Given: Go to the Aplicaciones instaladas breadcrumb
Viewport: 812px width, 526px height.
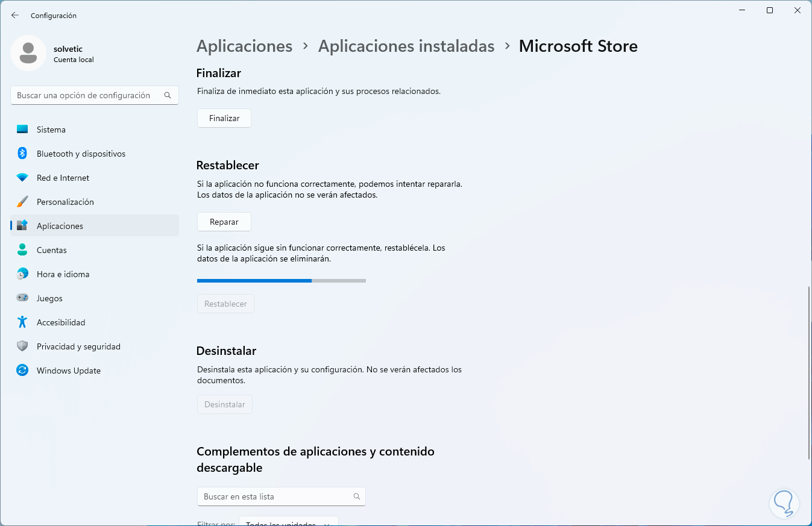Looking at the screenshot, I should click(x=406, y=46).
